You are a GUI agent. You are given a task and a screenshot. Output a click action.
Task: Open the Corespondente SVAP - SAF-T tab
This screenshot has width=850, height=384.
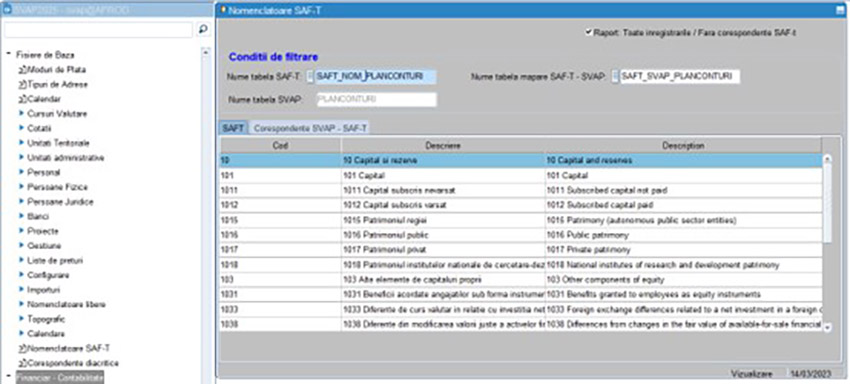click(x=310, y=129)
